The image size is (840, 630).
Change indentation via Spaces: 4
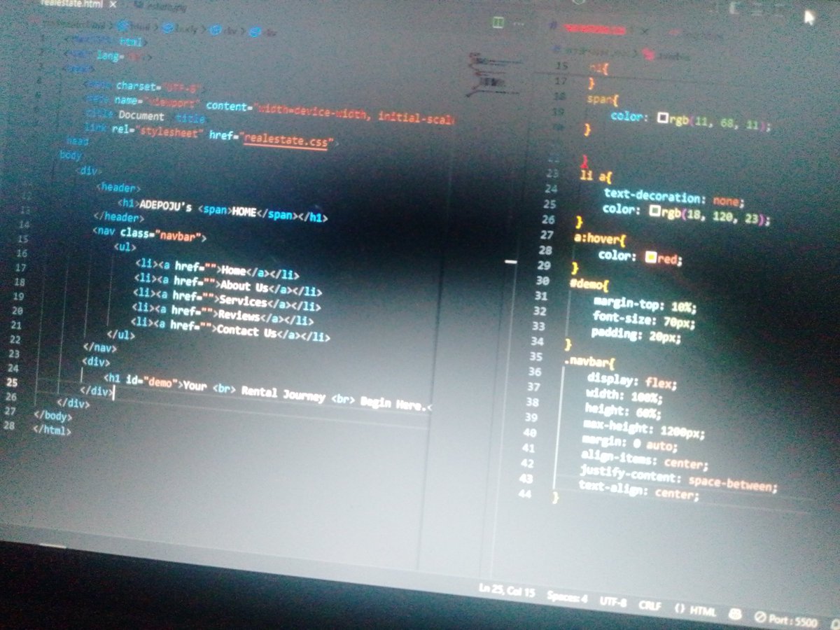567,598
